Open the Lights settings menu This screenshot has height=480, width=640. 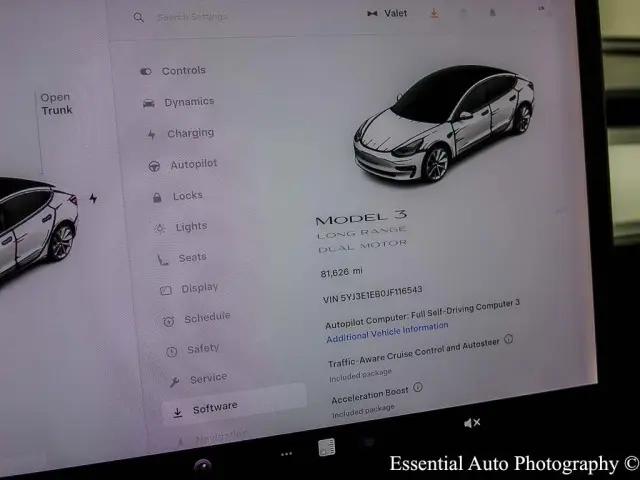(180, 227)
